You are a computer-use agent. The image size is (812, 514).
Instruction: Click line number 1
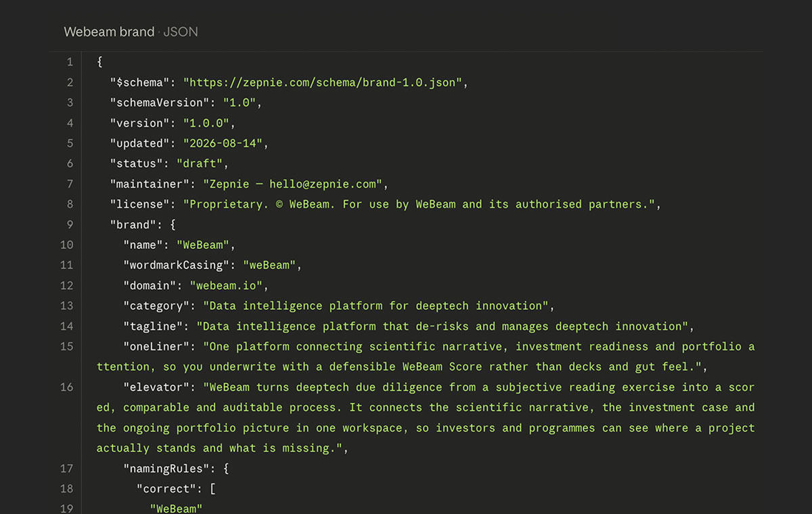click(70, 62)
